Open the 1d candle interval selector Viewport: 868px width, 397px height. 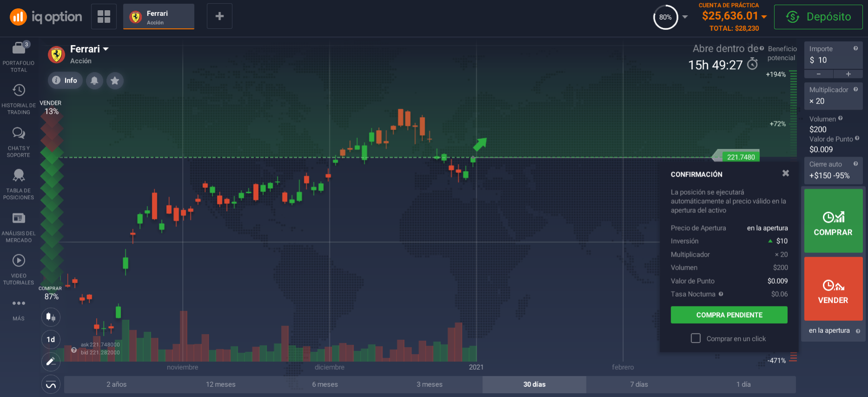coord(51,339)
